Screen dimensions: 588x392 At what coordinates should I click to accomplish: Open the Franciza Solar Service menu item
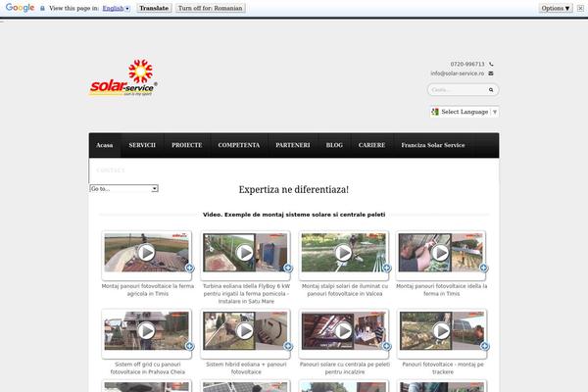[x=433, y=145]
